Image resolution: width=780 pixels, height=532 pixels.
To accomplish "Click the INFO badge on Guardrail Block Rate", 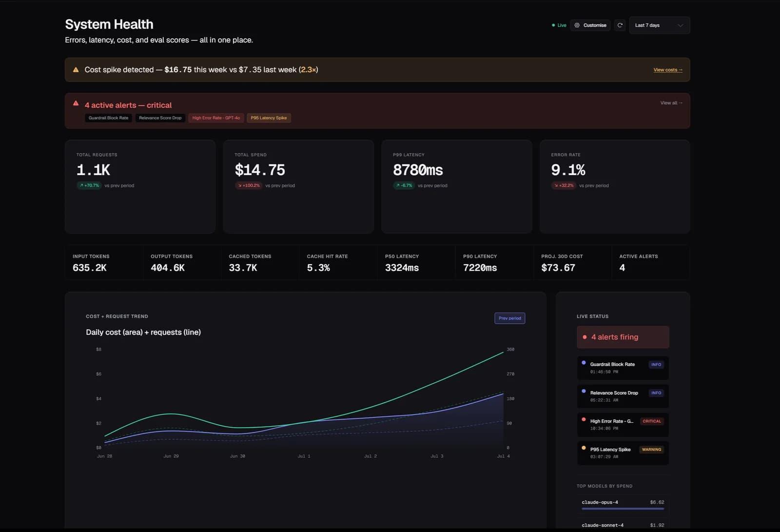I will (656, 365).
